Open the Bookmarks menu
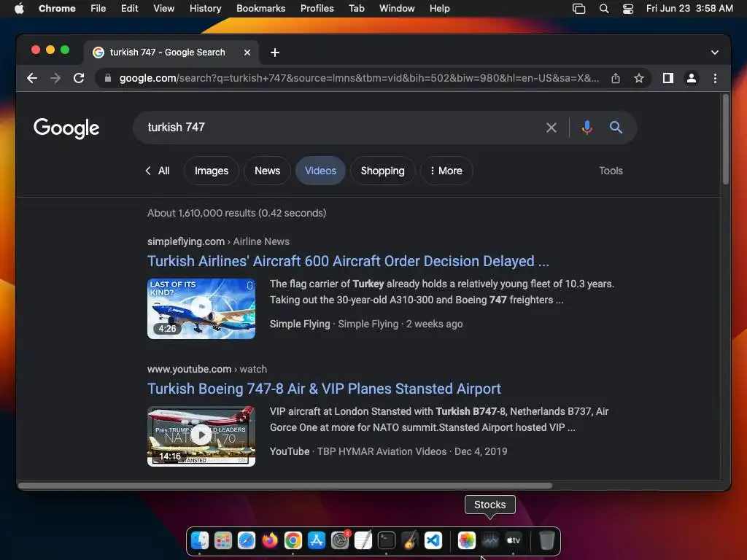The height and width of the screenshot is (560, 747). (x=260, y=8)
